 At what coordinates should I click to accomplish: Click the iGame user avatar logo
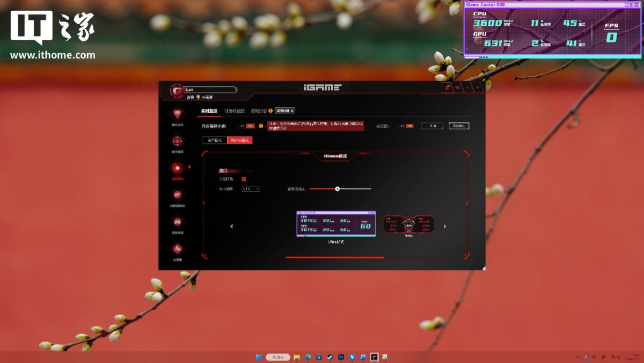[177, 91]
